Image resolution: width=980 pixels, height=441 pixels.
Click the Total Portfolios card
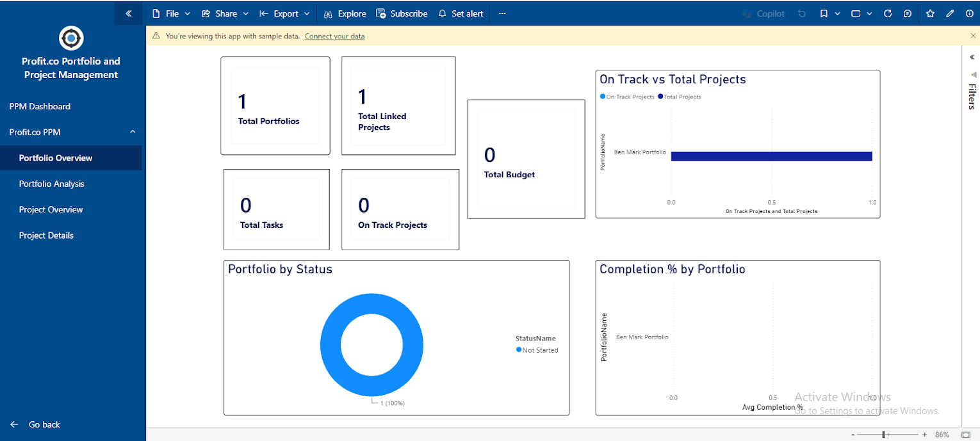coord(275,106)
